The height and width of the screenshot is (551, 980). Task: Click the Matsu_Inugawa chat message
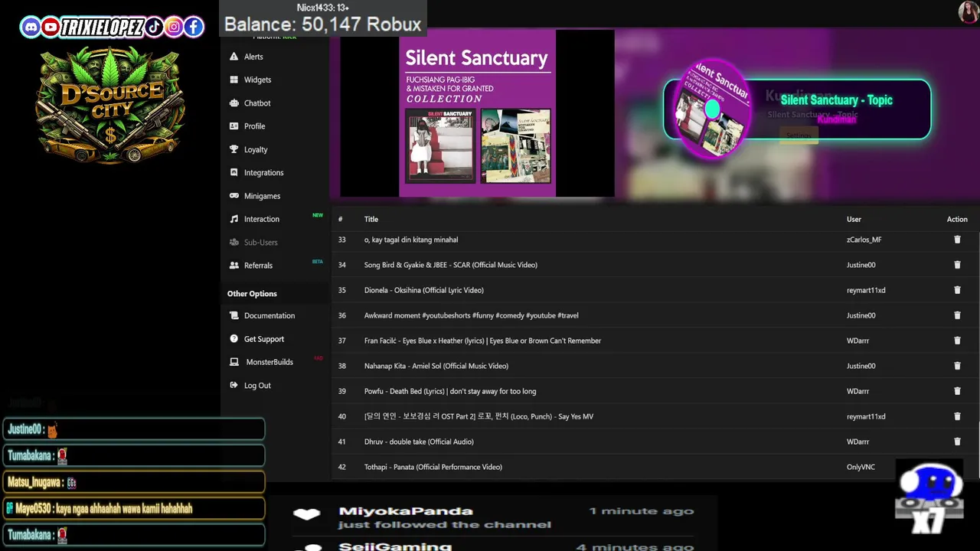pos(134,482)
